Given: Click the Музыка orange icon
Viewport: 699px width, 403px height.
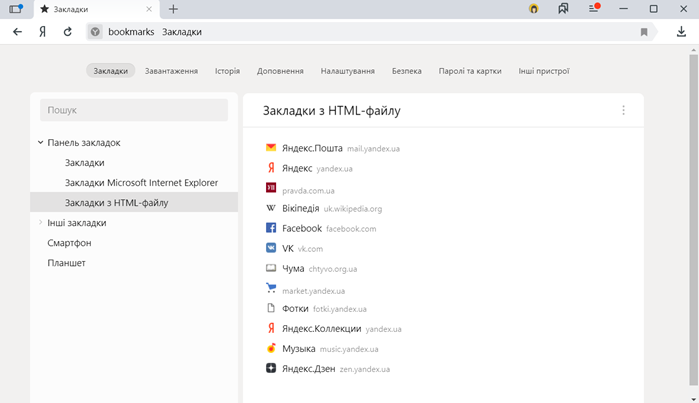Looking at the screenshot, I should click(271, 348).
